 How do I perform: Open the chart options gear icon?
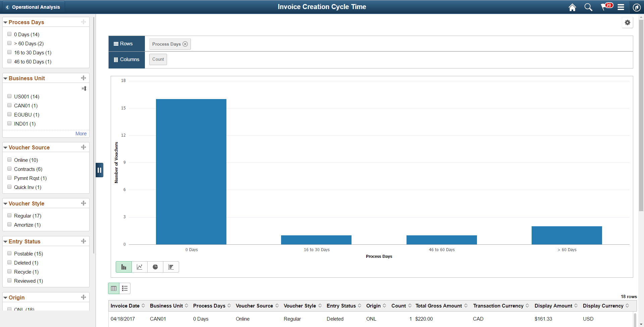(628, 22)
